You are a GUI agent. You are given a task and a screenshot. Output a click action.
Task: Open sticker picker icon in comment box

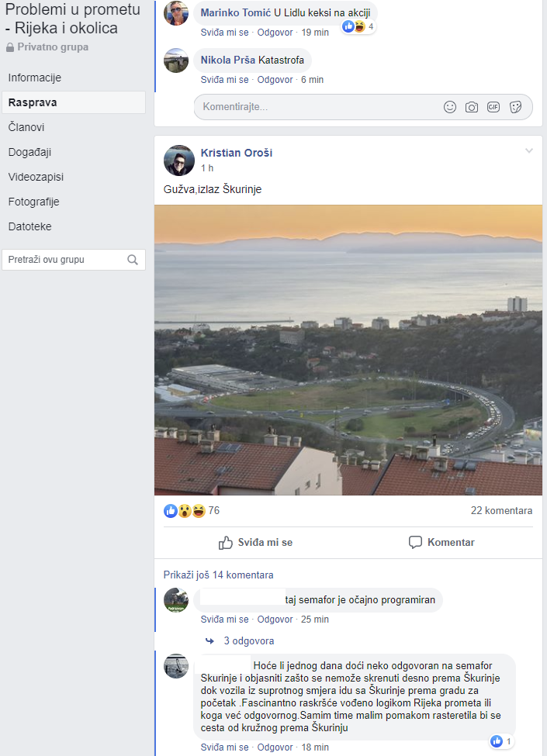(x=515, y=107)
